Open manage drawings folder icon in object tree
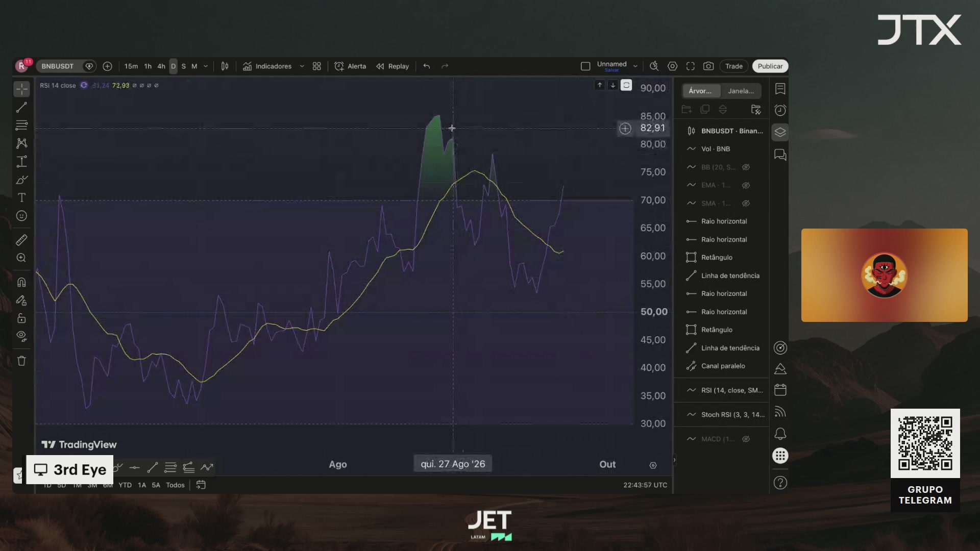Screen dimensions: 980x551 tap(756, 110)
